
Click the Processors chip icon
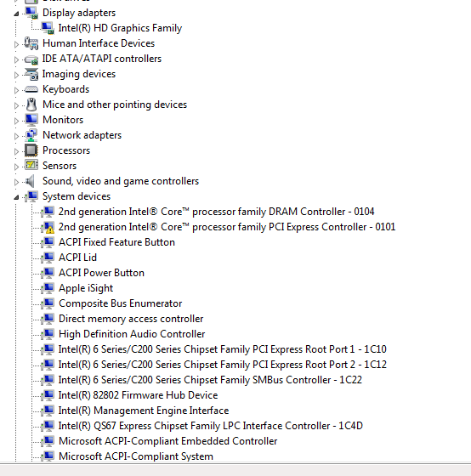(x=31, y=150)
